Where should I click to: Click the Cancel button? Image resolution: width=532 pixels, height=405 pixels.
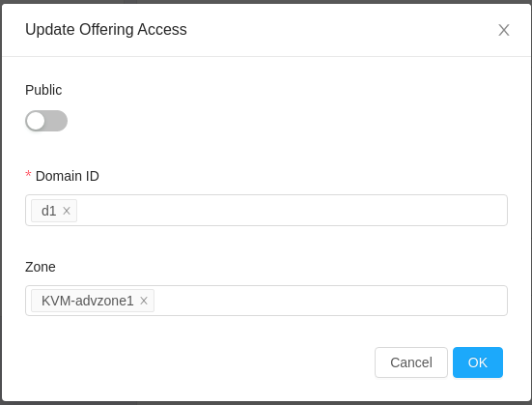point(411,362)
